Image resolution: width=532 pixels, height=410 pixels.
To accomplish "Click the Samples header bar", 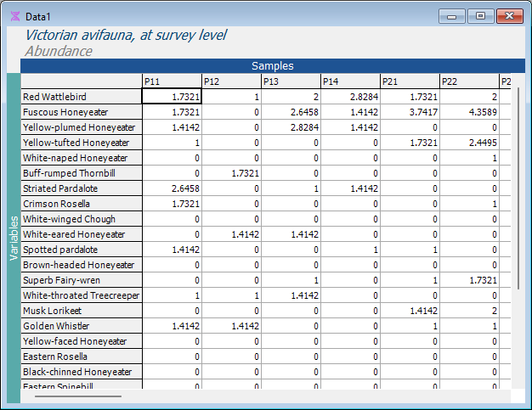I will tap(272, 65).
